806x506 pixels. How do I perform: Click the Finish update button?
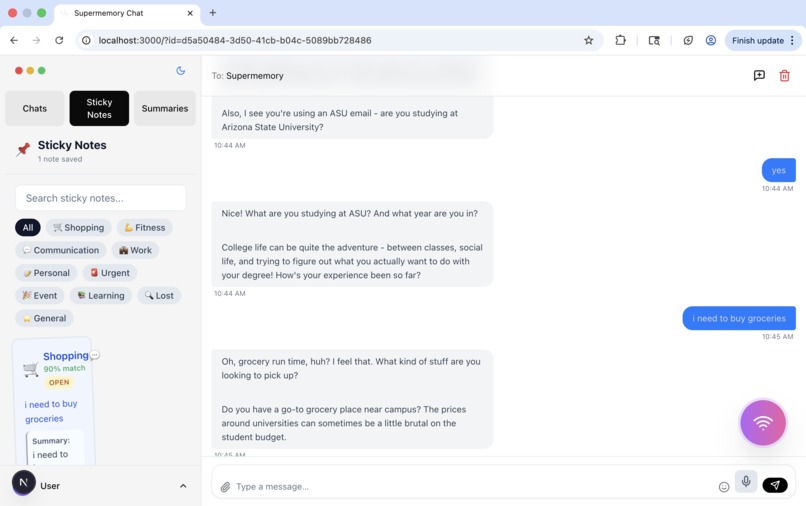pyautogui.click(x=758, y=40)
